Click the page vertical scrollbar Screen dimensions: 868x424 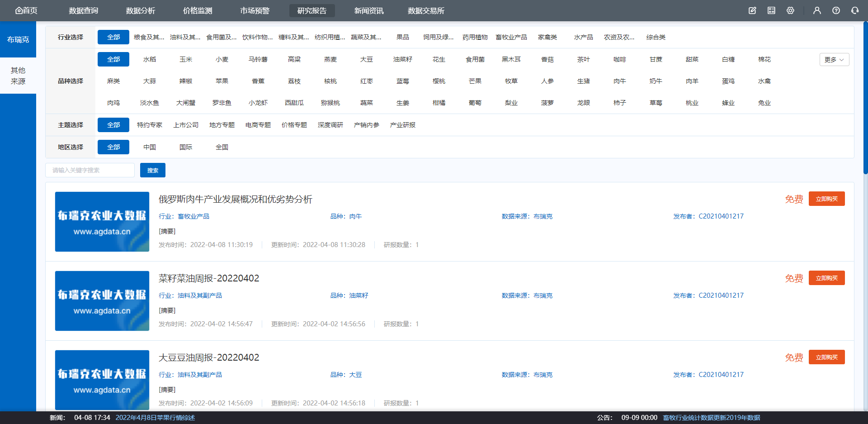tap(865, 98)
